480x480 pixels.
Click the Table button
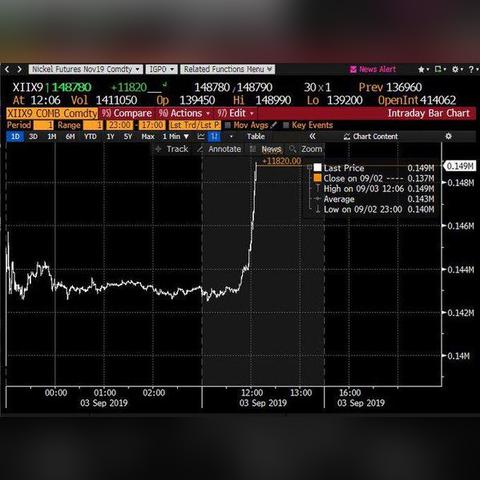[x=256, y=137]
